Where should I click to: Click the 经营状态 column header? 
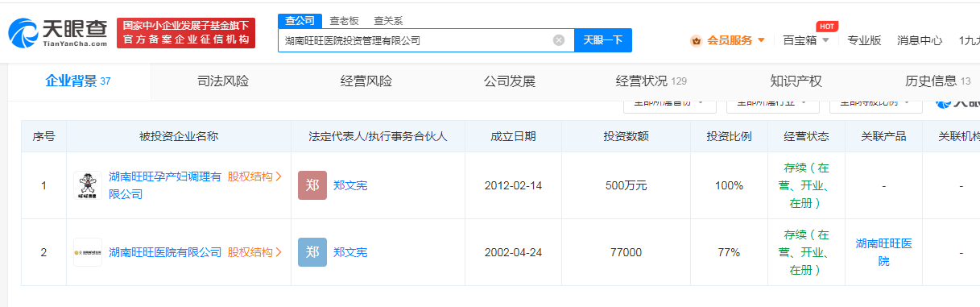pyautogui.click(x=806, y=136)
